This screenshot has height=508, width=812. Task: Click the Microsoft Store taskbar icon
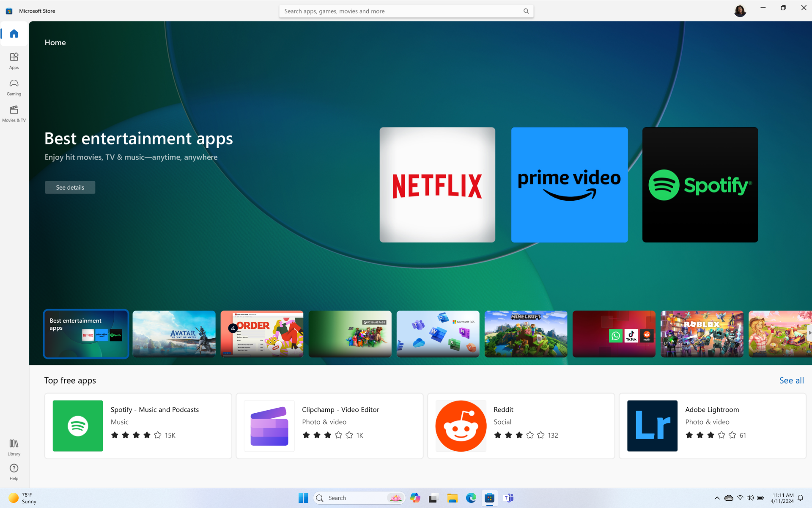click(x=490, y=498)
